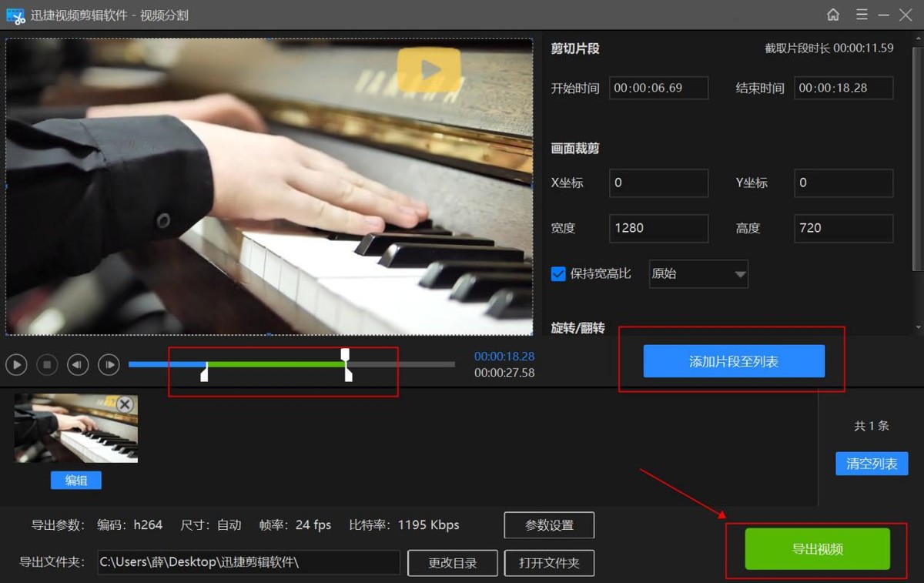The image size is (924, 583).
Task: Click the Y坐标 input field
Action: pyautogui.click(x=844, y=183)
